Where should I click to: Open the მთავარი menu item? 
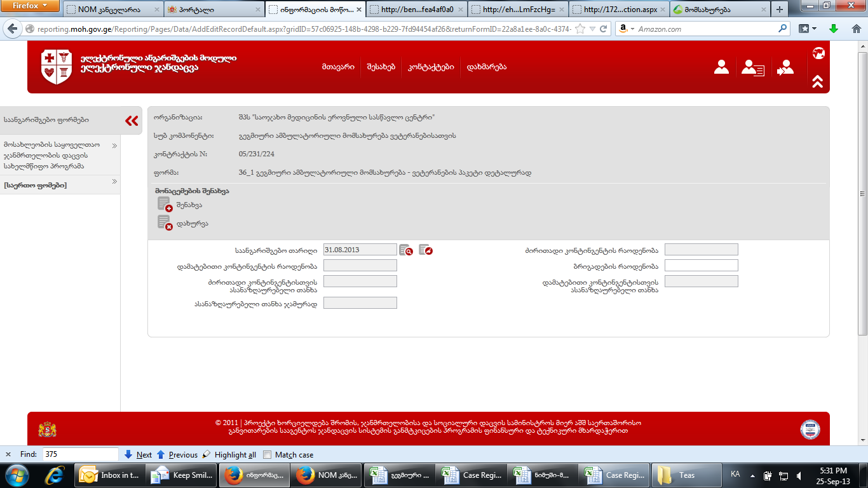[338, 67]
